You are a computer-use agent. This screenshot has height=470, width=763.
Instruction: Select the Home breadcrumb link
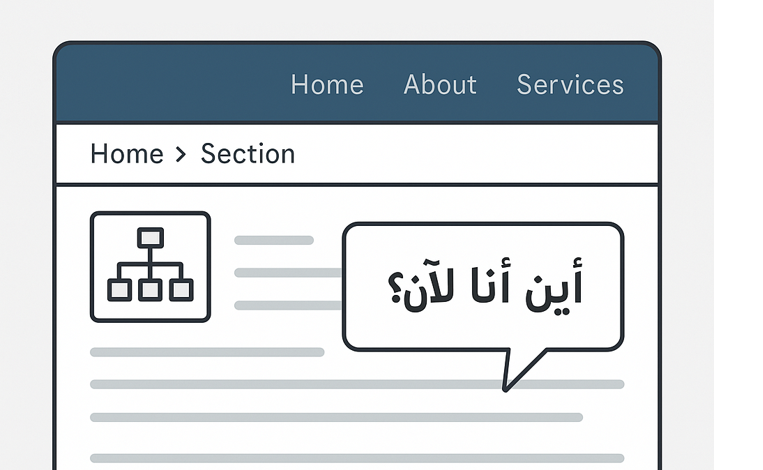[126, 154]
